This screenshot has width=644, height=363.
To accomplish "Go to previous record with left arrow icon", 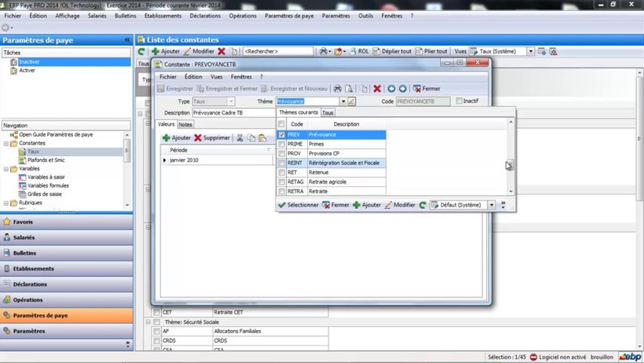I will click(x=391, y=89).
